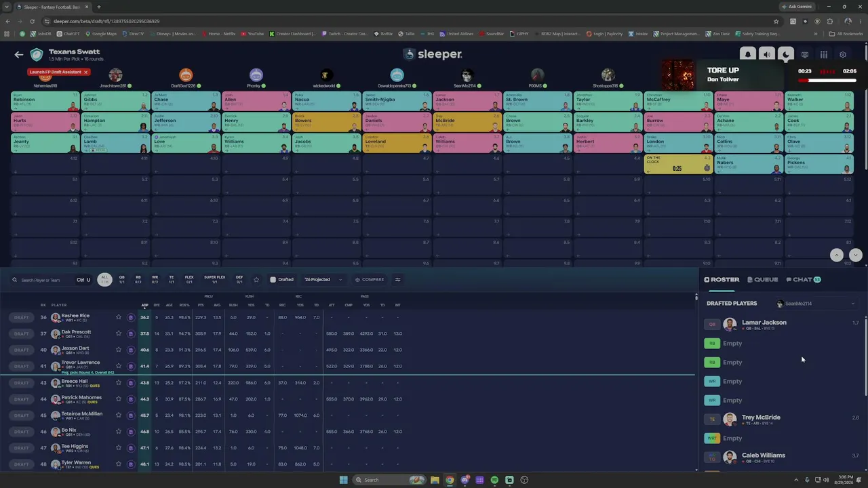Viewport: 868px width, 488px height.
Task: Draft Jaxson Dart
Action: pyautogui.click(x=22, y=350)
